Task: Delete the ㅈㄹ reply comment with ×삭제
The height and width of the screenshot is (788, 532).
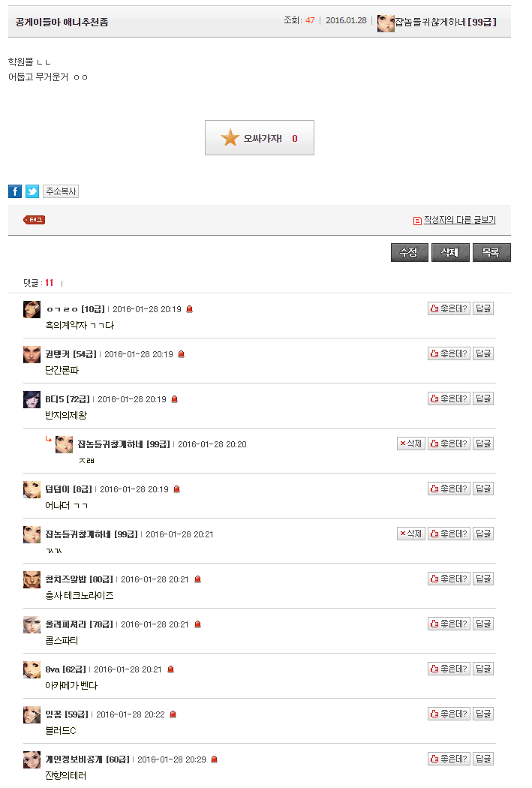Action: [x=411, y=444]
